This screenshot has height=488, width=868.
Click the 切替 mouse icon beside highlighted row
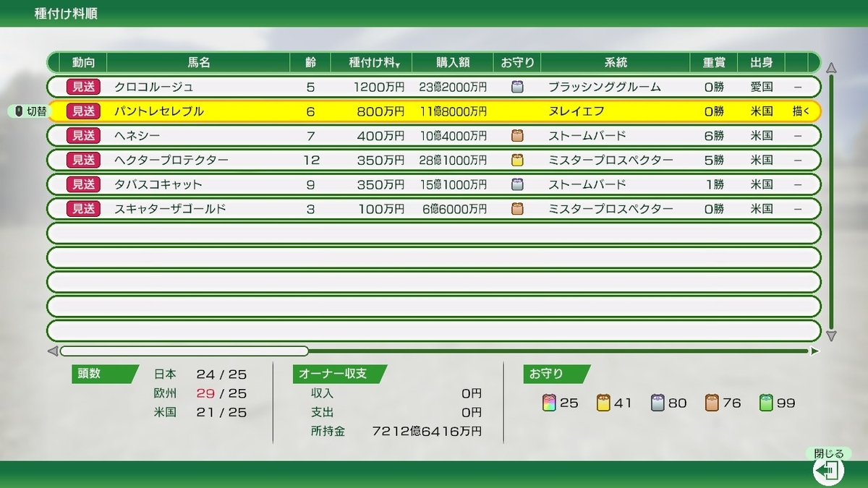20,111
